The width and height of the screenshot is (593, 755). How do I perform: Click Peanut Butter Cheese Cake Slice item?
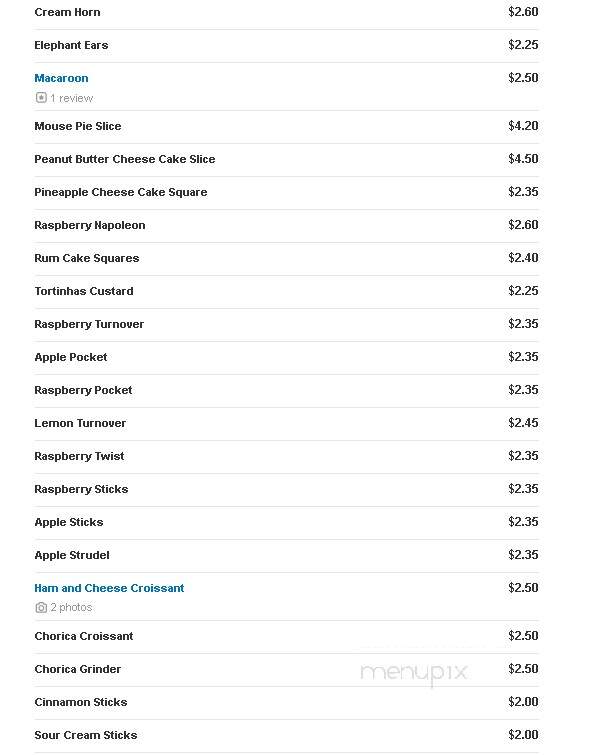coord(125,159)
